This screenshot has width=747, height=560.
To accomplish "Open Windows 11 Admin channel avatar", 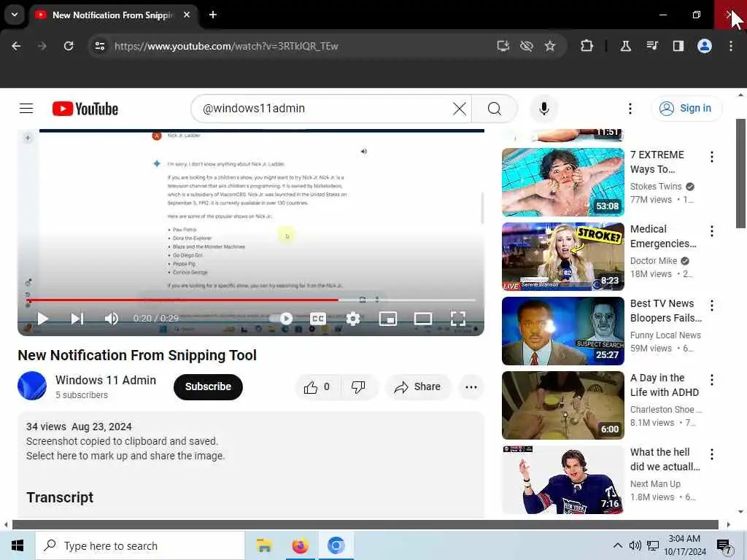I will coord(32,386).
